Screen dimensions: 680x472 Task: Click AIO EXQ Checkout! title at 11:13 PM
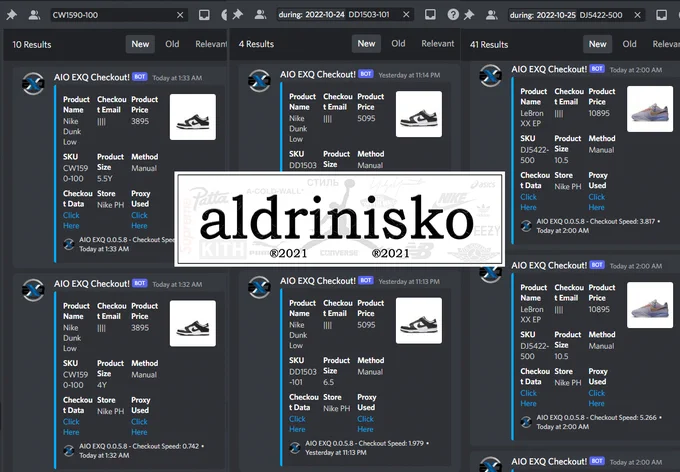pos(317,281)
